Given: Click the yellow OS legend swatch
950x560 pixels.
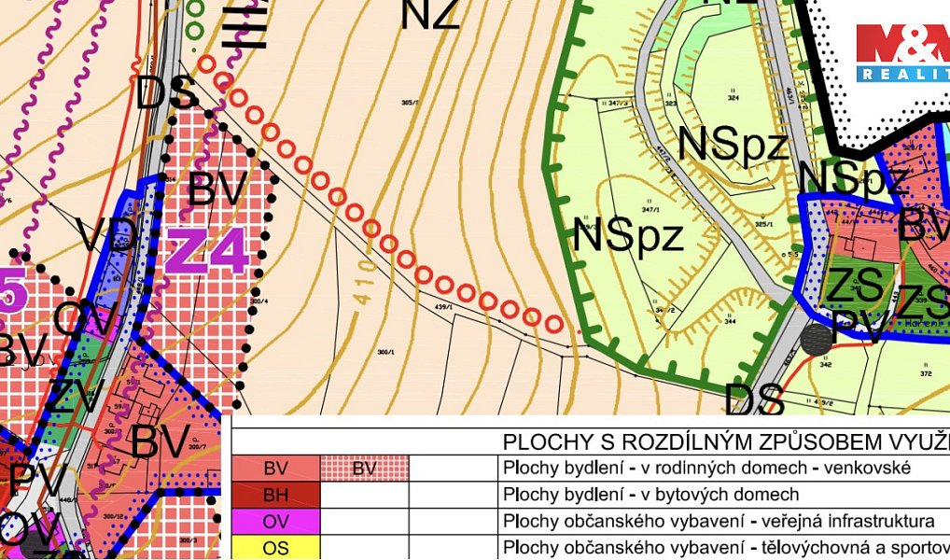Looking at the screenshot, I should (x=275, y=548).
